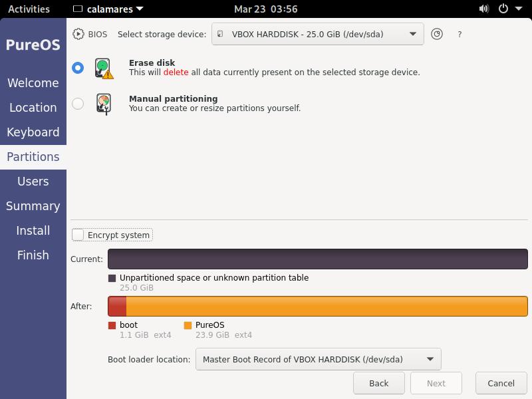This screenshot has width=532, height=399.
Task: Click the orange PureOS partition bar
Action: pos(326,306)
